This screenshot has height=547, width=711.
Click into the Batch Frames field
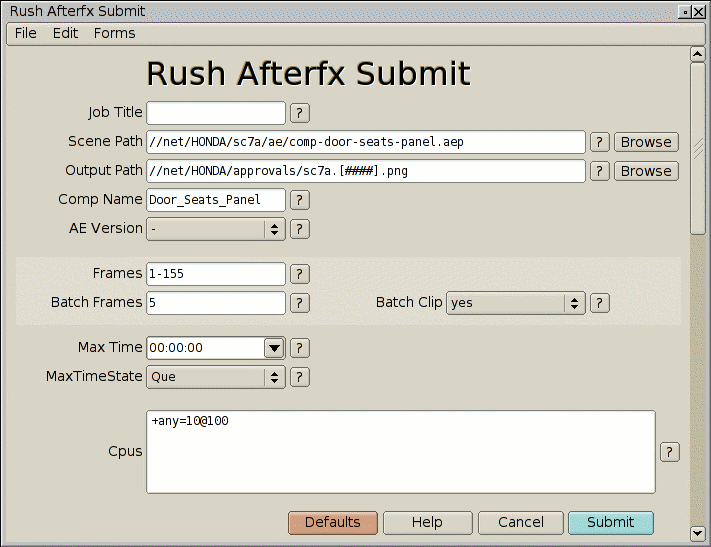pyautogui.click(x=216, y=303)
